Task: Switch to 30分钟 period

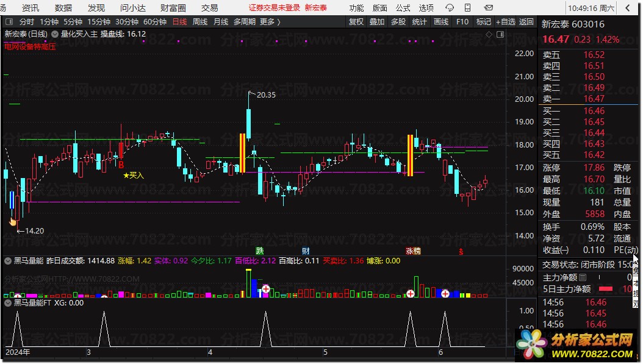Action: click(127, 22)
